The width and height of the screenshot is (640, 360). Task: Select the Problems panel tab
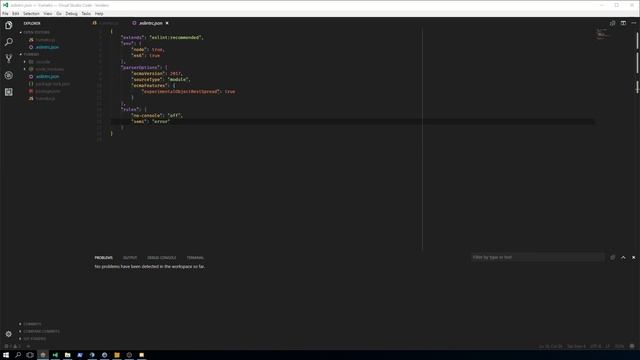pos(104,258)
